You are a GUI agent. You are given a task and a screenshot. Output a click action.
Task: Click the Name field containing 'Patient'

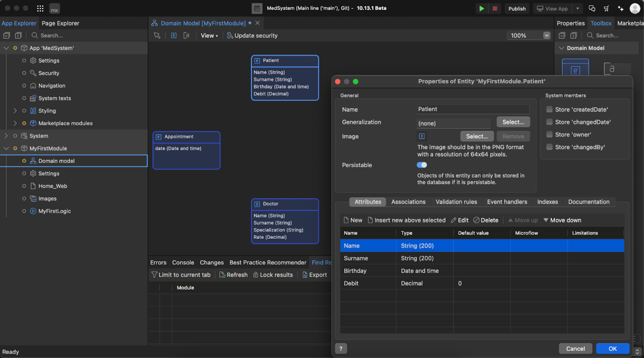(x=473, y=109)
